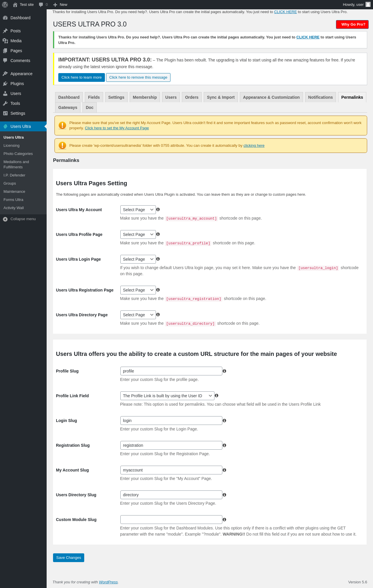Open Licensing submenu item
The width and height of the screenshot is (373, 588).
pyautogui.click(x=23, y=146)
